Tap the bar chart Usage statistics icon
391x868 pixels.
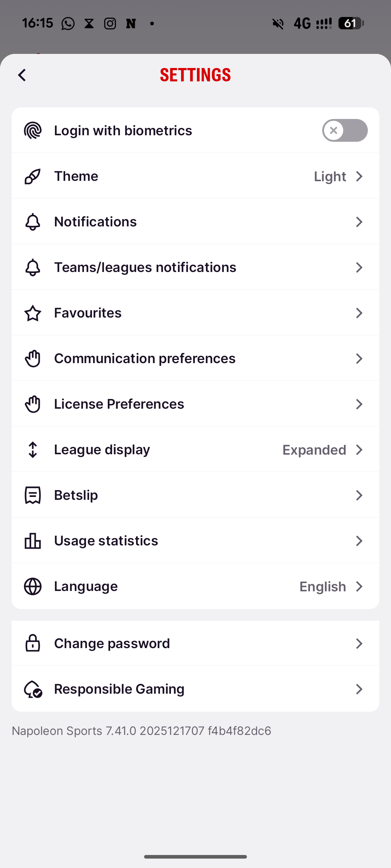(33, 541)
